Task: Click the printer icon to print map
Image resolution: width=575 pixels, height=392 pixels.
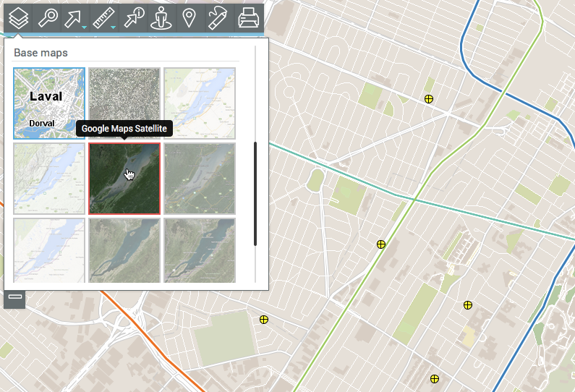Action: (x=248, y=17)
